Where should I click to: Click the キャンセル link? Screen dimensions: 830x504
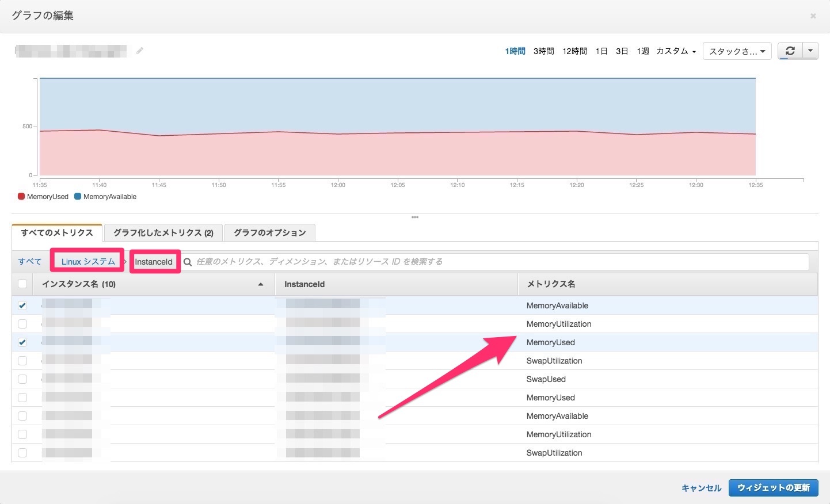tap(701, 488)
